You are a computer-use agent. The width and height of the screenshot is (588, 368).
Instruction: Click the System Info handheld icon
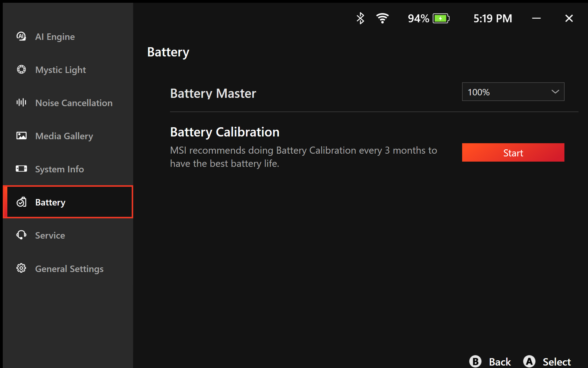click(21, 169)
